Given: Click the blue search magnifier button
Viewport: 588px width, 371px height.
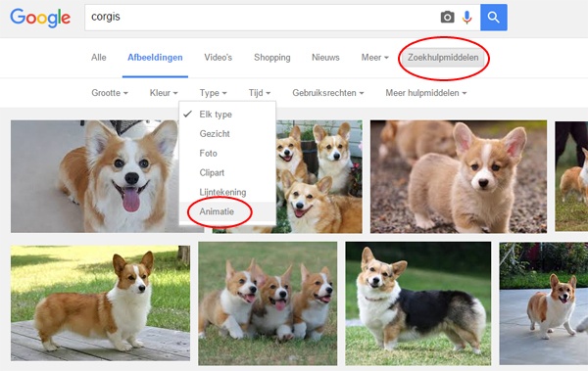Looking at the screenshot, I should click(x=494, y=18).
